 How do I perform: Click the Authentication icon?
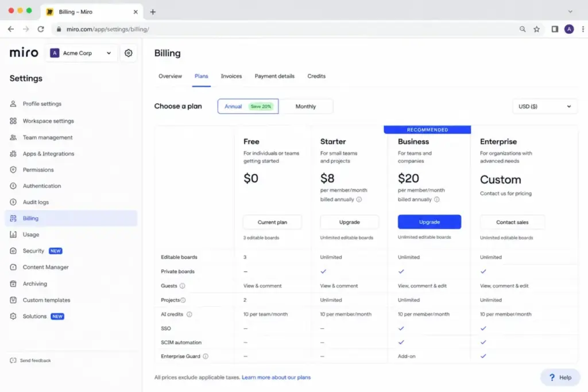(x=13, y=186)
